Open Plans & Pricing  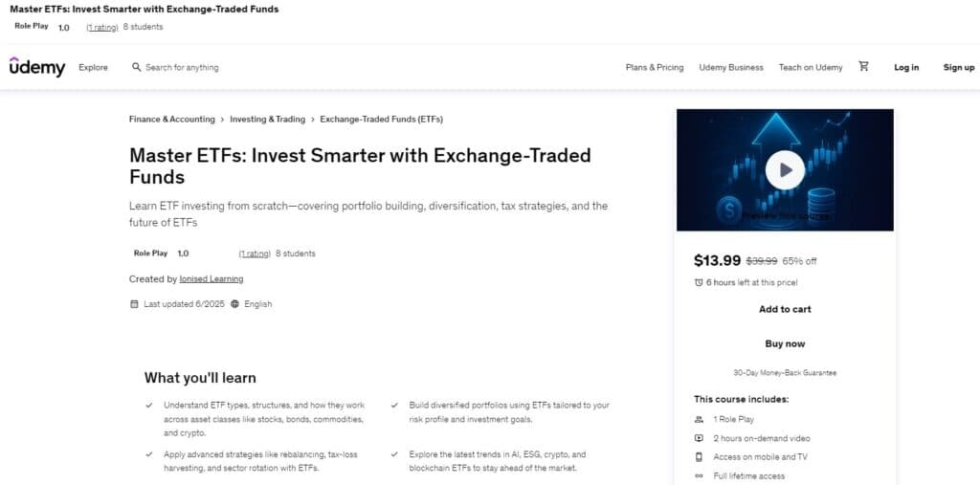(x=655, y=68)
